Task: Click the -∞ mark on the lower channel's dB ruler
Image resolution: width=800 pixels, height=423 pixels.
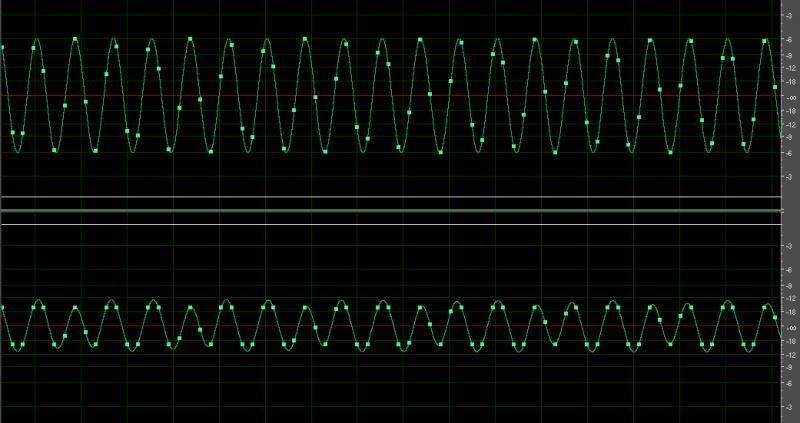Action: tap(790, 328)
